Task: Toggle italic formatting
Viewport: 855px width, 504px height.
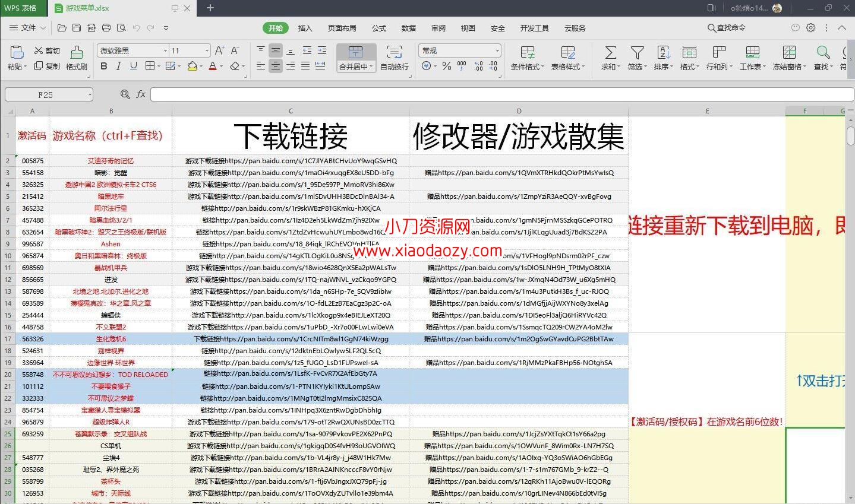Action: click(119, 66)
